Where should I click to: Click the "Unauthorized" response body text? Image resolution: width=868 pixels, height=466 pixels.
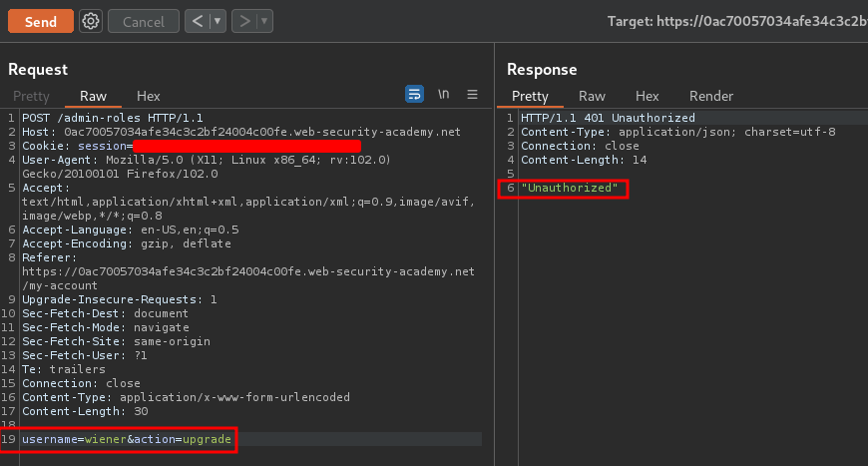(x=570, y=188)
